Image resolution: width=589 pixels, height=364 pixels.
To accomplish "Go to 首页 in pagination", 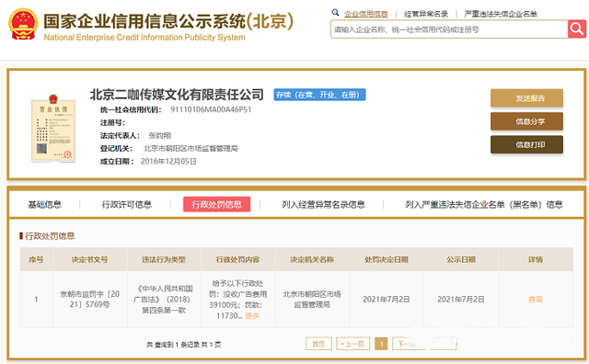I will [318, 344].
